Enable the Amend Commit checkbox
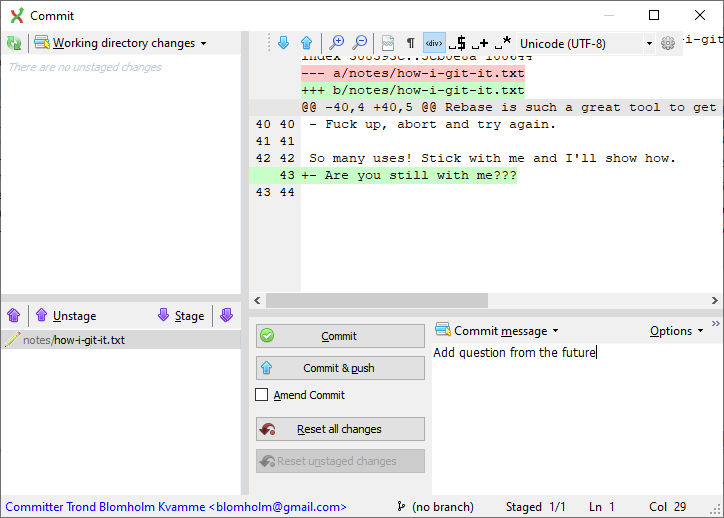724x518 pixels. [x=261, y=395]
